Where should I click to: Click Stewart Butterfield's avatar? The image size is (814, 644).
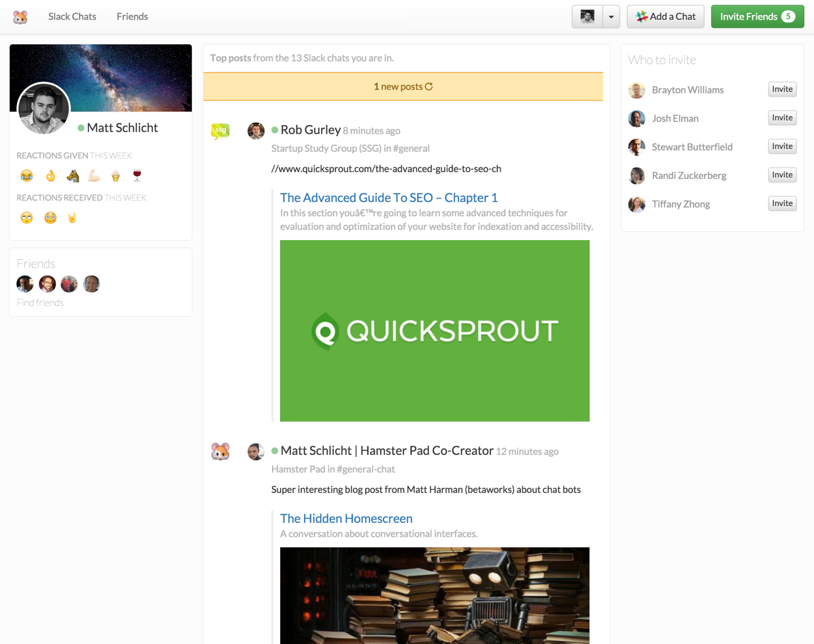[x=637, y=148]
